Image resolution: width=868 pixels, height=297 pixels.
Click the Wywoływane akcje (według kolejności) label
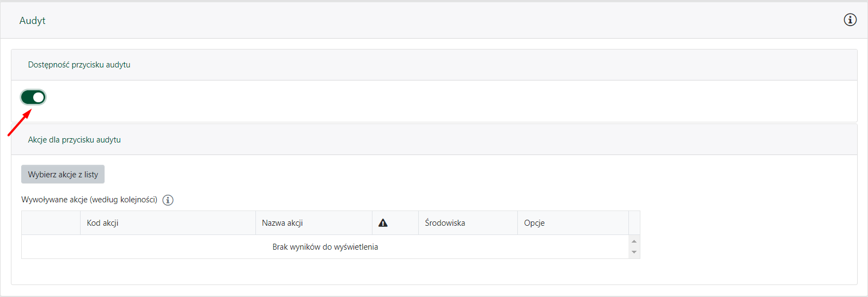click(x=89, y=200)
